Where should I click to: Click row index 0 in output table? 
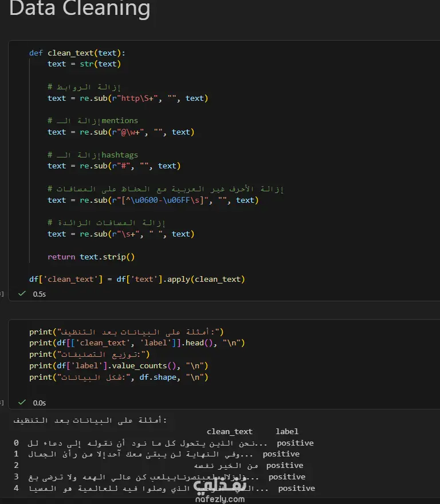click(17, 443)
